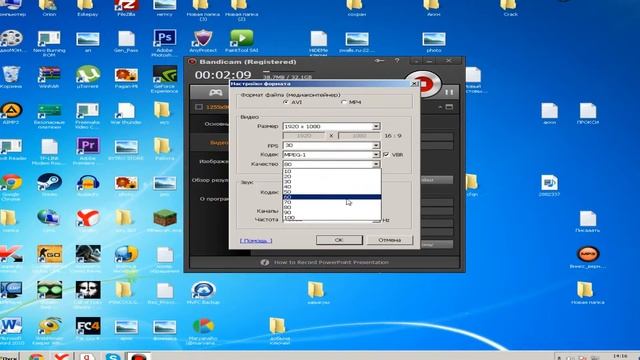The image size is (640, 360).
Task: Collapse the Качество quality dropdown arrow
Action: [x=376, y=164]
